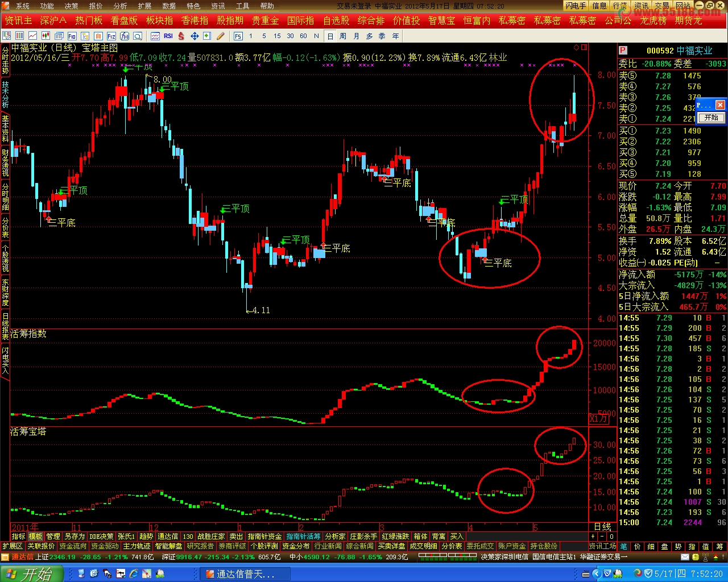This screenshot has width=728, height=582.
Task: Click the F5 toolbar icon
Action: pos(238,36)
